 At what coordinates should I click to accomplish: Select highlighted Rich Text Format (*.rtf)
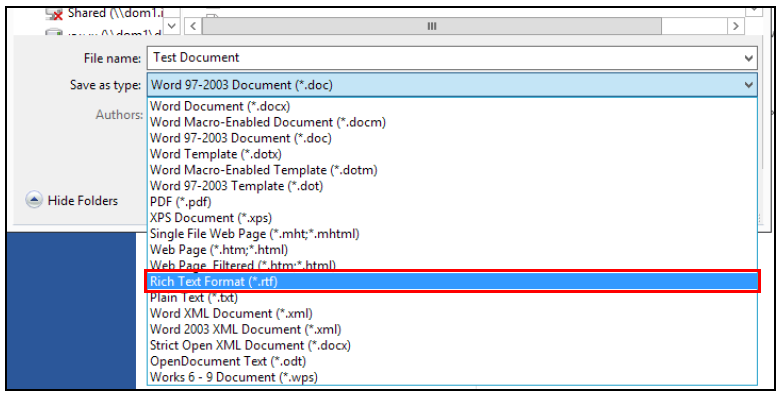216,282
